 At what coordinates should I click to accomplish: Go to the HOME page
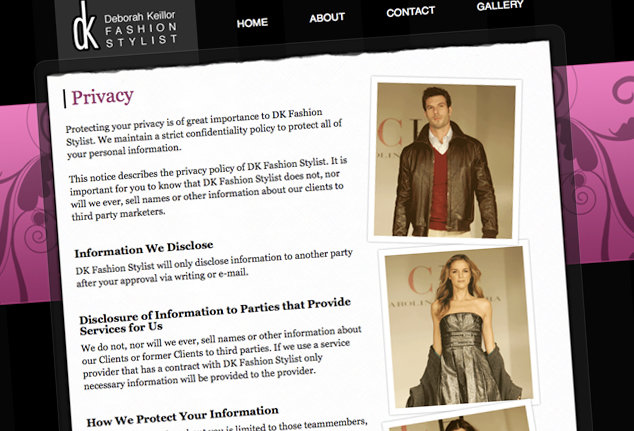(x=252, y=23)
